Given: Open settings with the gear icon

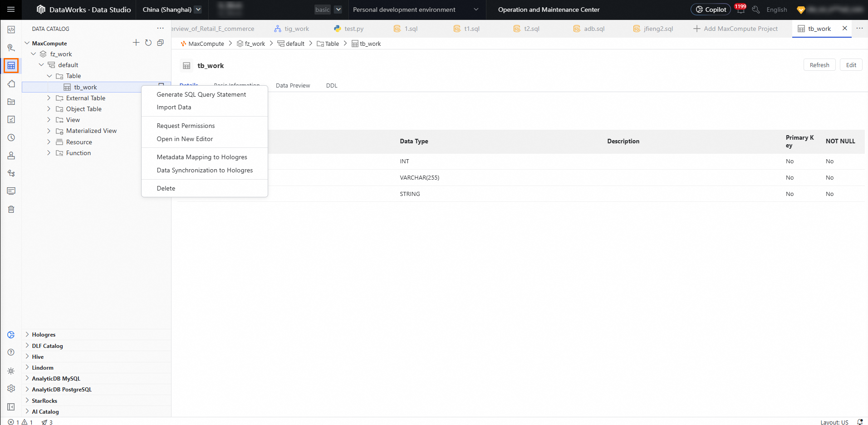Looking at the screenshot, I should [x=11, y=389].
